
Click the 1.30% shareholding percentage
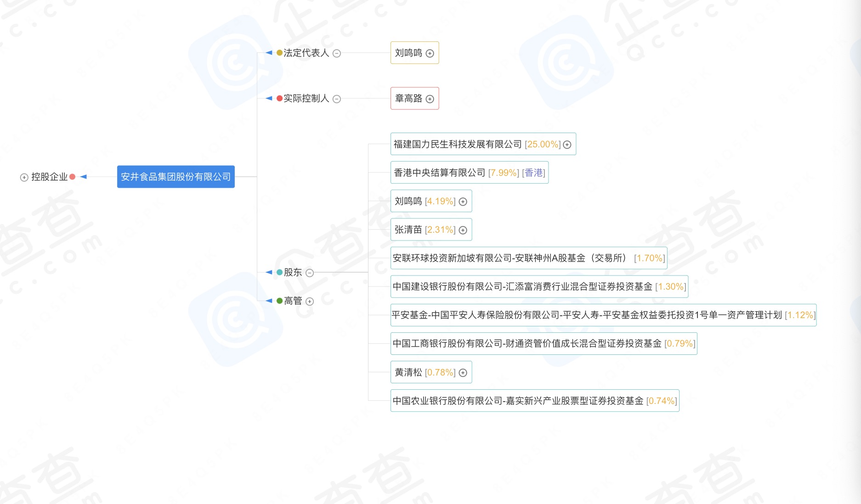click(x=671, y=286)
